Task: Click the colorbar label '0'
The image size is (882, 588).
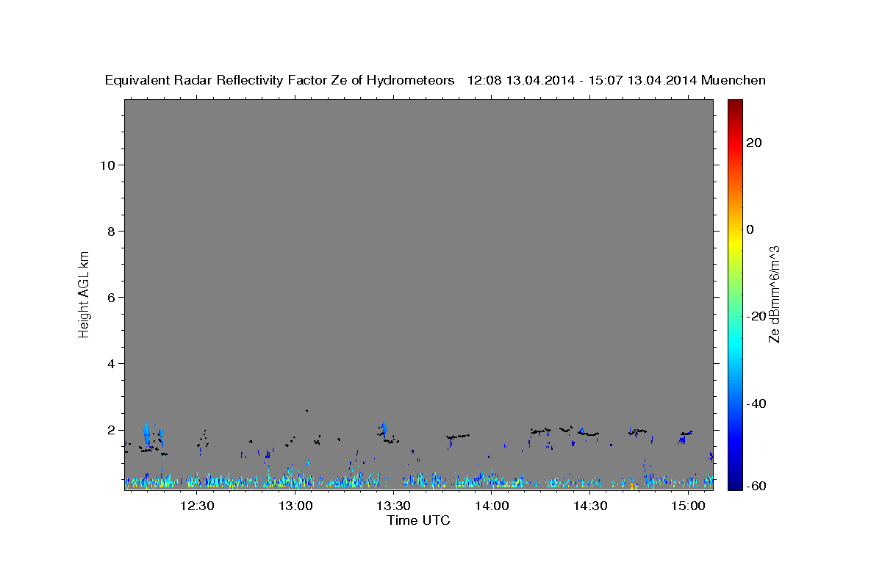Action: [x=750, y=229]
